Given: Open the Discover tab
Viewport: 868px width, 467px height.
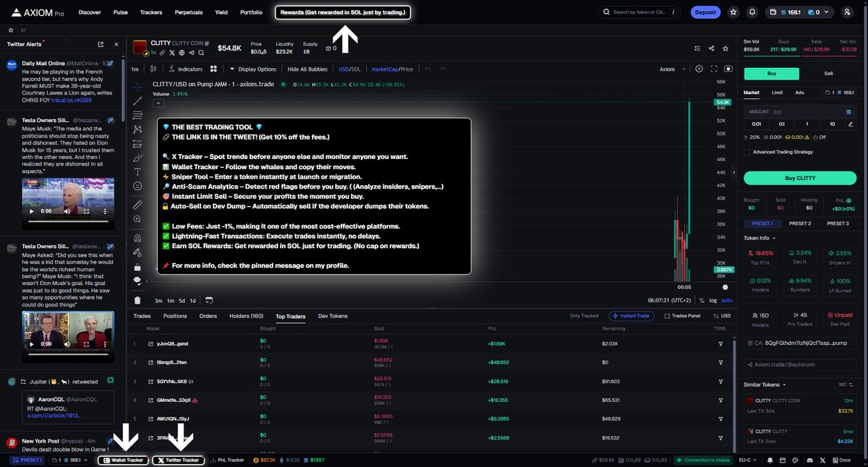Looking at the screenshot, I should (90, 12).
